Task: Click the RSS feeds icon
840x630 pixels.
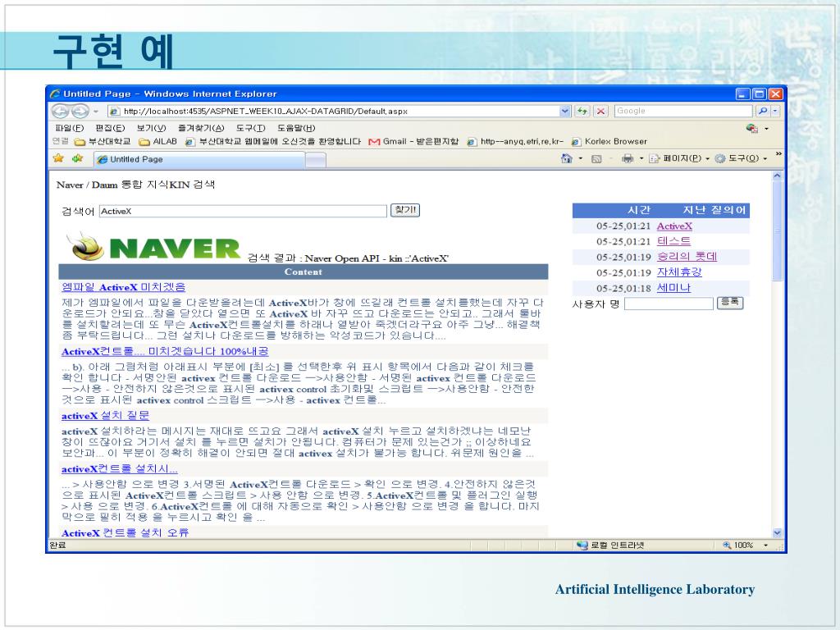Action: [596, 158]
